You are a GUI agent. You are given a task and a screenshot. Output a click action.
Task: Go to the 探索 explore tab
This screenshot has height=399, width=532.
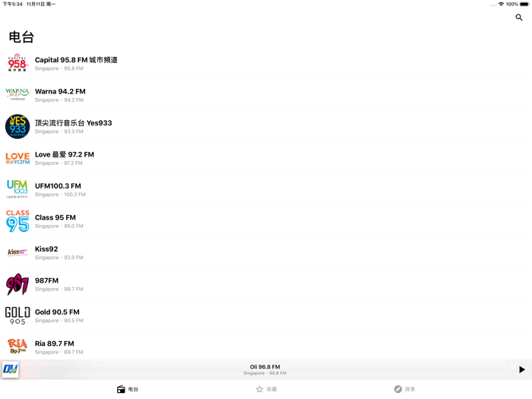coord(405,389)
